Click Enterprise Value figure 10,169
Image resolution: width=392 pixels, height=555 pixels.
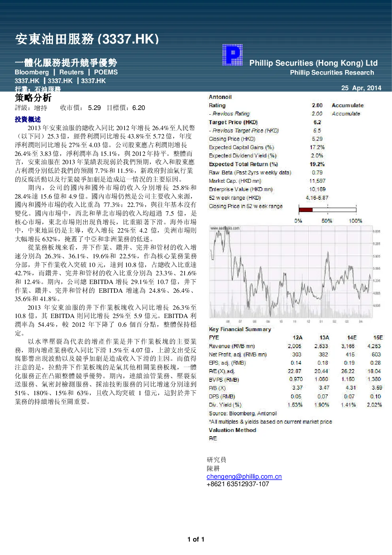point(317,189)
